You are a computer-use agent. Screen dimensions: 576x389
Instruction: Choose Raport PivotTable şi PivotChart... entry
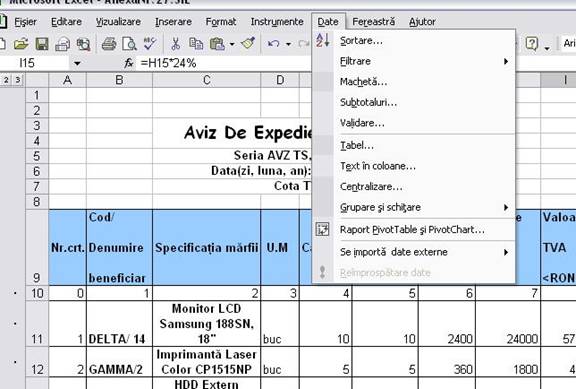(414, 230)
